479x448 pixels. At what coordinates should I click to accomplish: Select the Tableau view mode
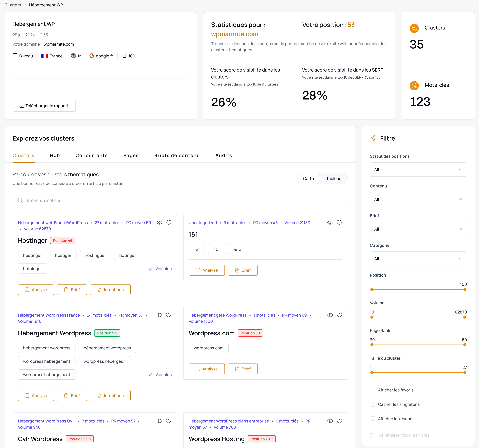point(333,178)
